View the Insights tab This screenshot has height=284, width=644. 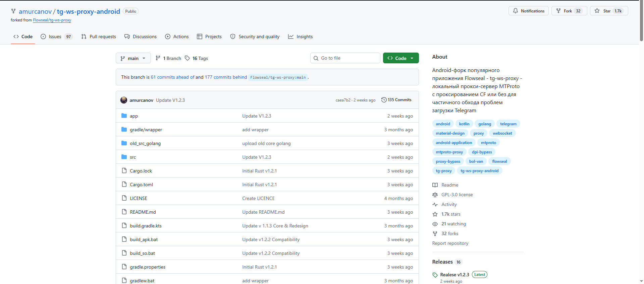pos(301,37)
